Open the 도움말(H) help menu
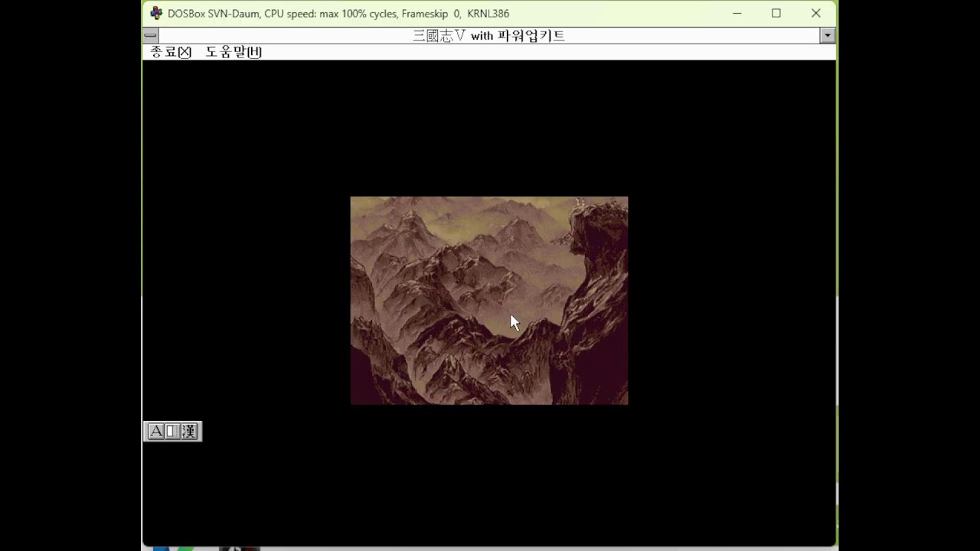 234,52
